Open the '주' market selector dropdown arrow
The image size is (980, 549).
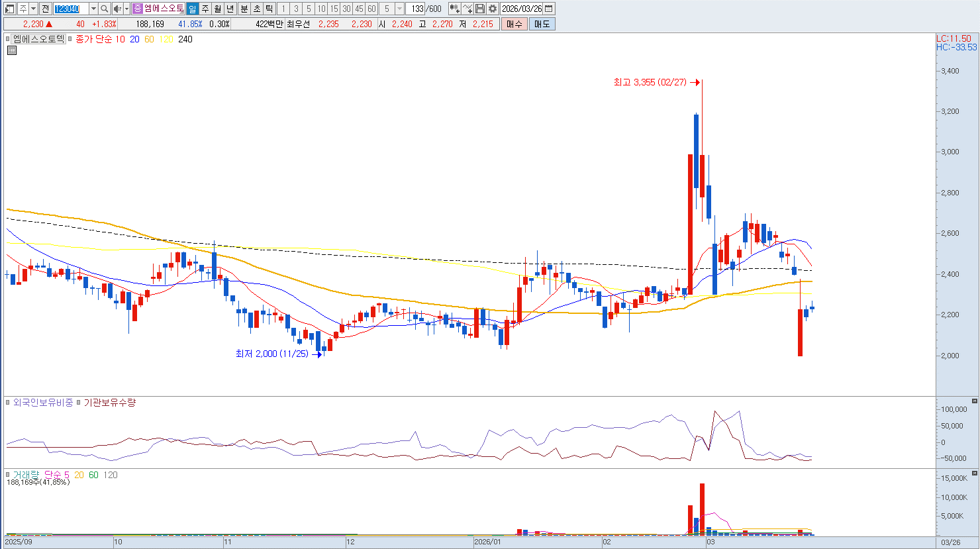tap(33, 9)
